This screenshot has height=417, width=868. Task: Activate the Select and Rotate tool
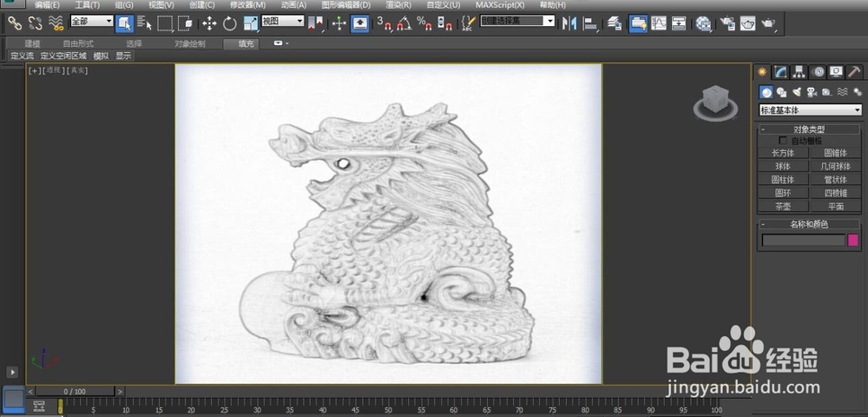tap(230, 23)
